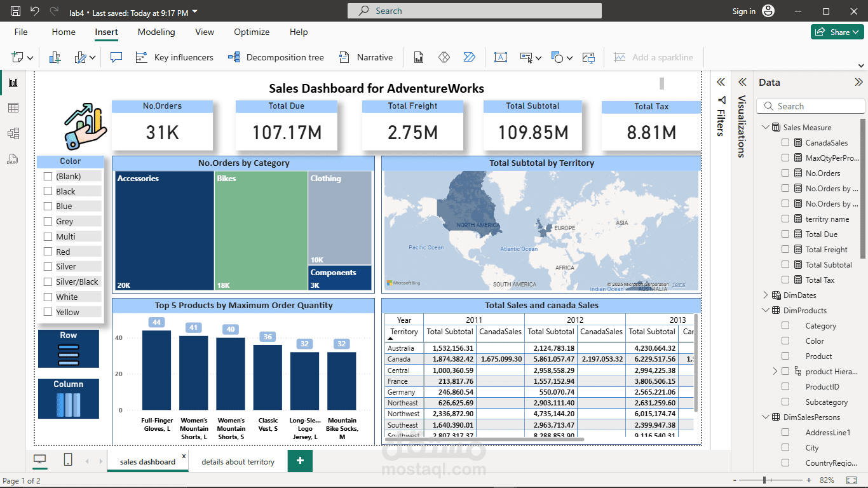The image size is (868, 488).
Task: Undo the last action
Action: tap(34, 11)
